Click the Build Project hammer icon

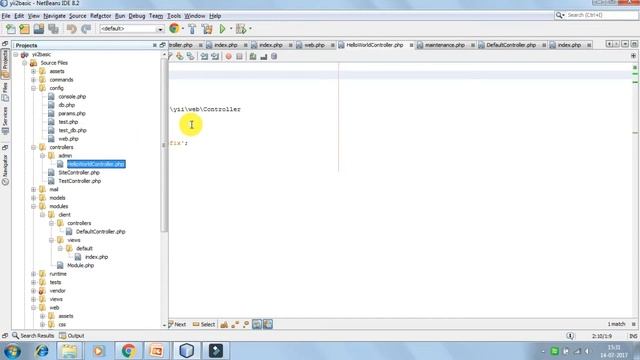click(x=192, y=29)
